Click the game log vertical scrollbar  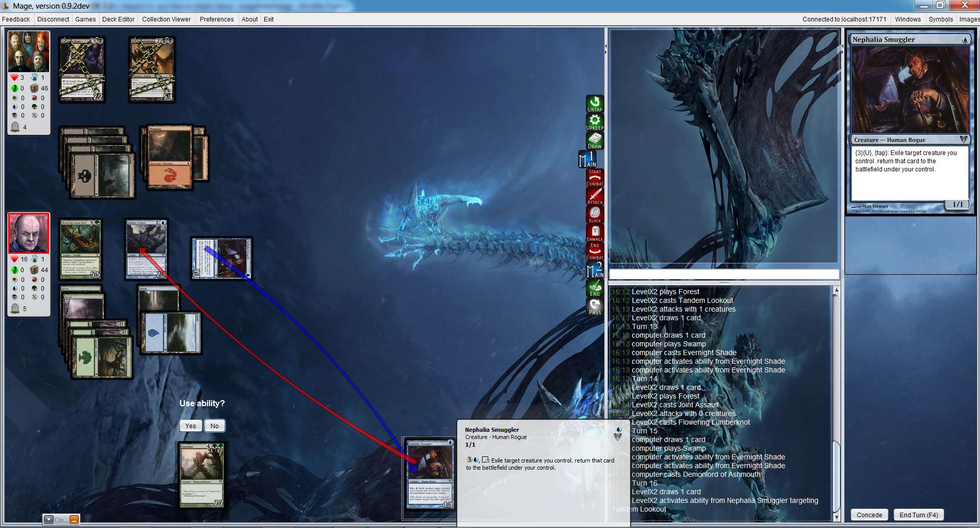click(836, 399)
